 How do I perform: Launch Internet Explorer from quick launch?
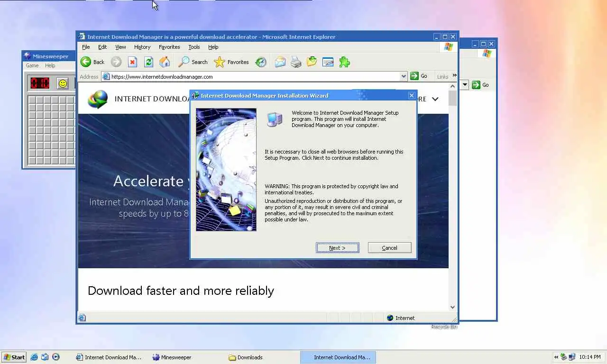point(34,357)
